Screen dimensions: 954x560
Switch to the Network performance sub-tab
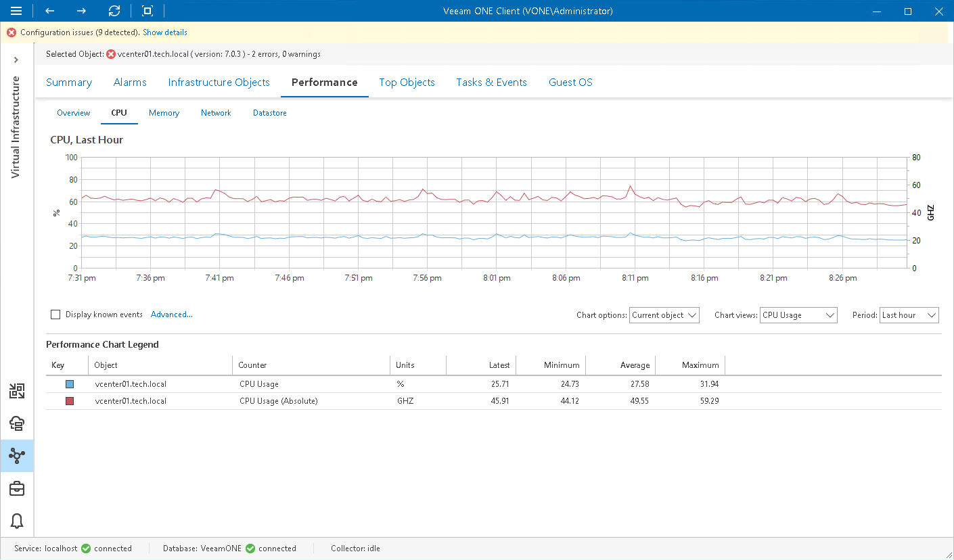coord(216,113)
